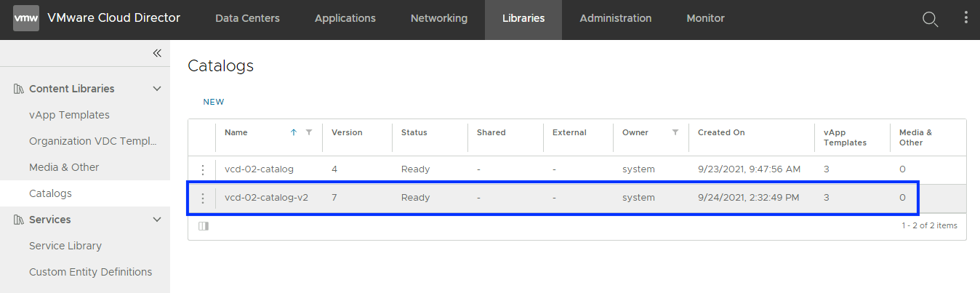Click the NEW catalog button
980x293 pixels.
click(214, 102)
